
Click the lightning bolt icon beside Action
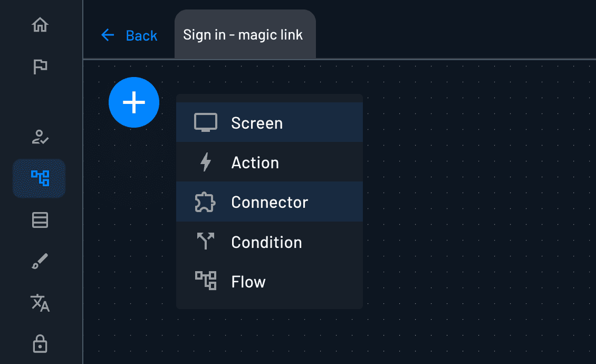[206, 162]
